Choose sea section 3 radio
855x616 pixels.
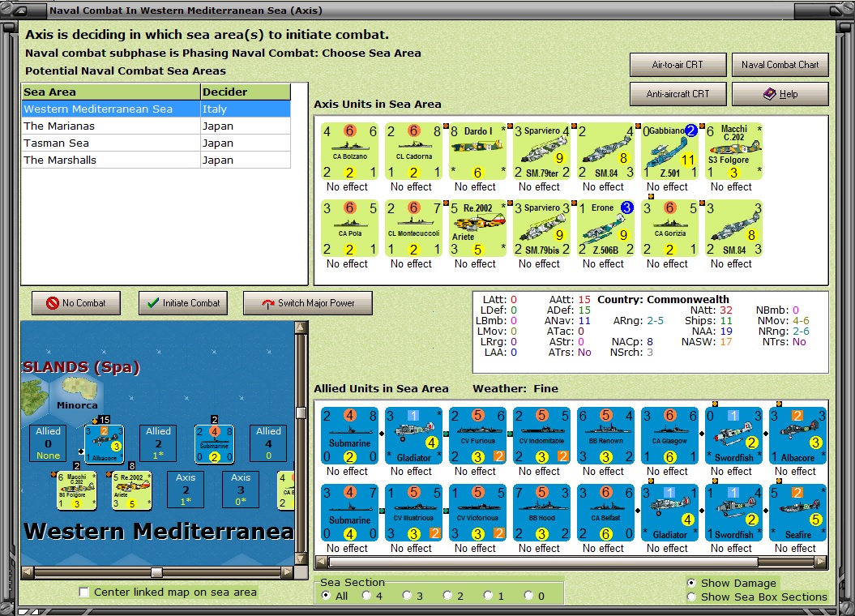408,596
